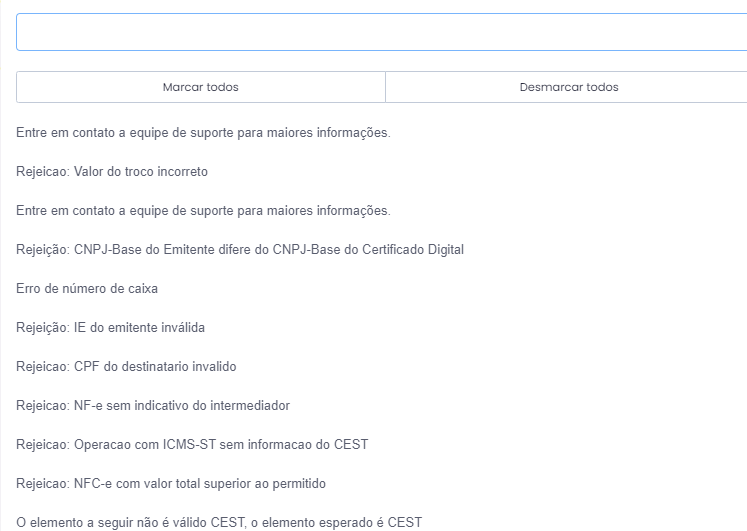Unmark all messages via Desmarcar todos
747x531 pixels.
[568, 87]
